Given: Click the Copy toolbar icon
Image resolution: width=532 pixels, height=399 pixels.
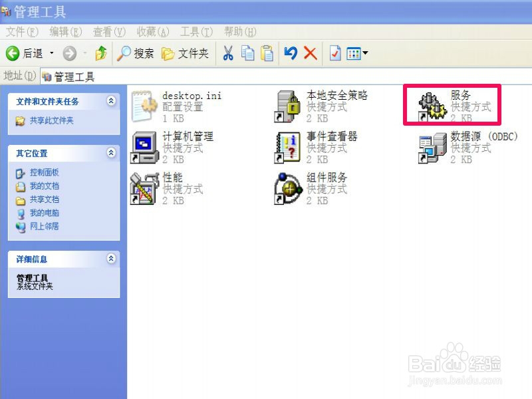Looking at the screenshot, I should (x=247, y=53).
